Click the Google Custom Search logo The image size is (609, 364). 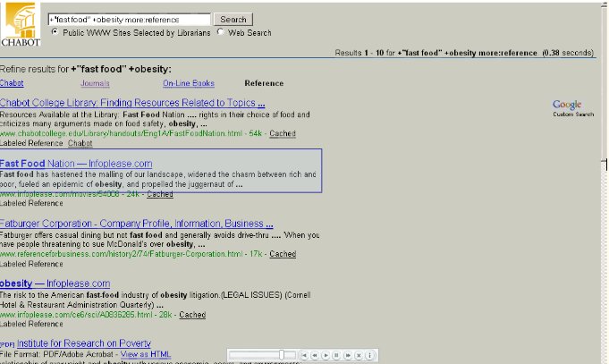(x=573, y=108)
